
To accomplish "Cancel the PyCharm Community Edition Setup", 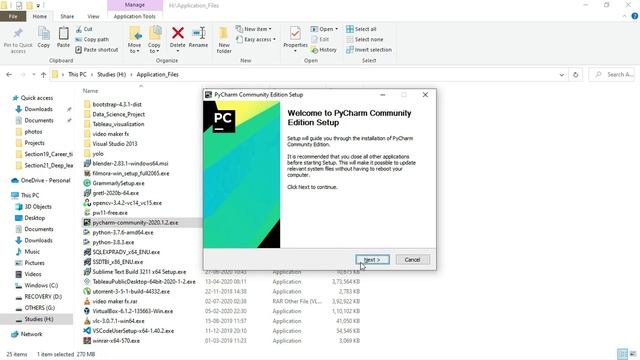I will 412,260.
